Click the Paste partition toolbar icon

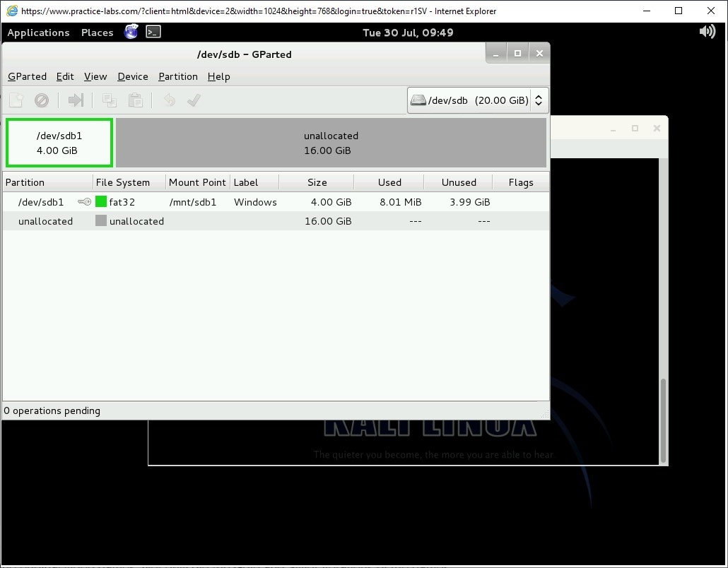click(135, 100)
